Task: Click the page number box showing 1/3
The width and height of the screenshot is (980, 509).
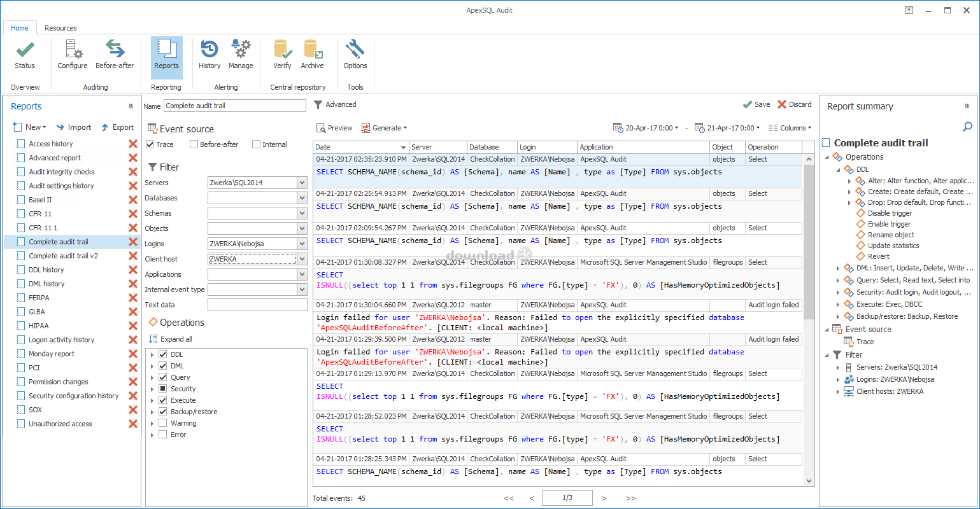Action: (567, 498)
